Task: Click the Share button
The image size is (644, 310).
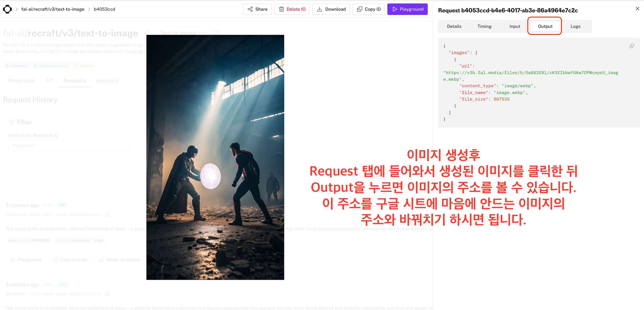Action: [x=257, y=9]
